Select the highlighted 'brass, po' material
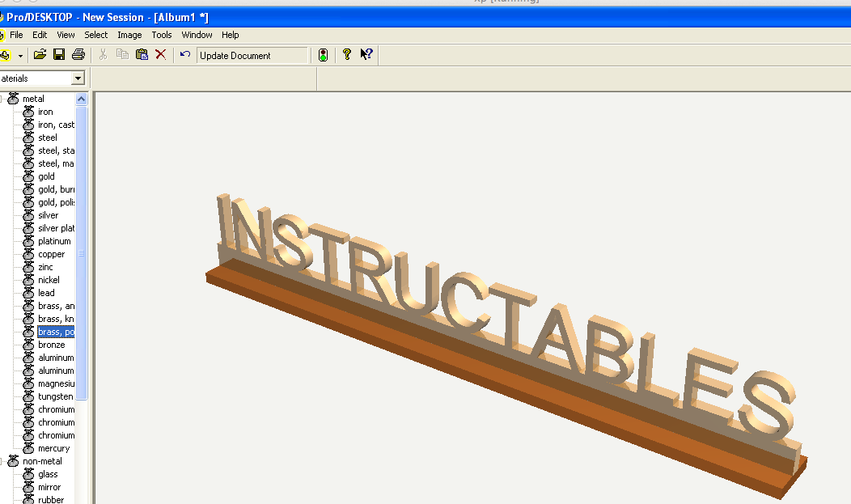 (x=56, y=332)
